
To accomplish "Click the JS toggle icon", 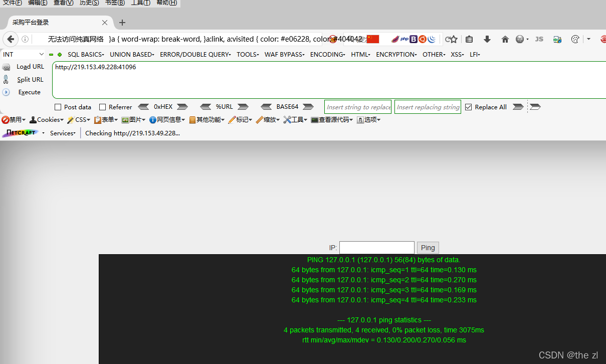I will point(539,39).
